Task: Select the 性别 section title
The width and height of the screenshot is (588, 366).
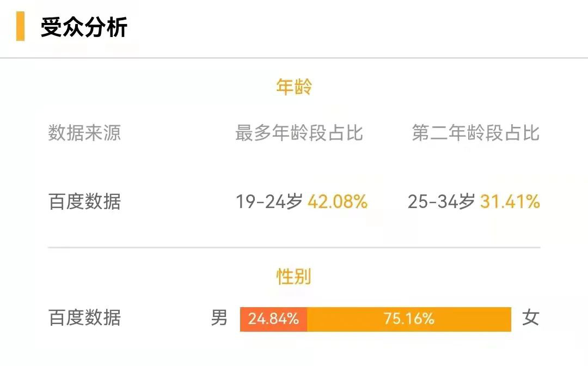Action: point(294,277)
